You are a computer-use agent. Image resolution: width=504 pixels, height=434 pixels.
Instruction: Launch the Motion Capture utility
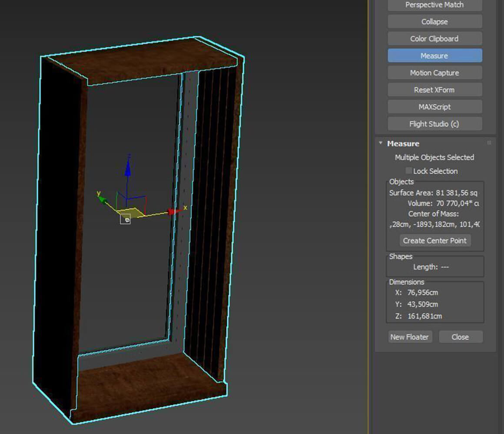point(434,73)
